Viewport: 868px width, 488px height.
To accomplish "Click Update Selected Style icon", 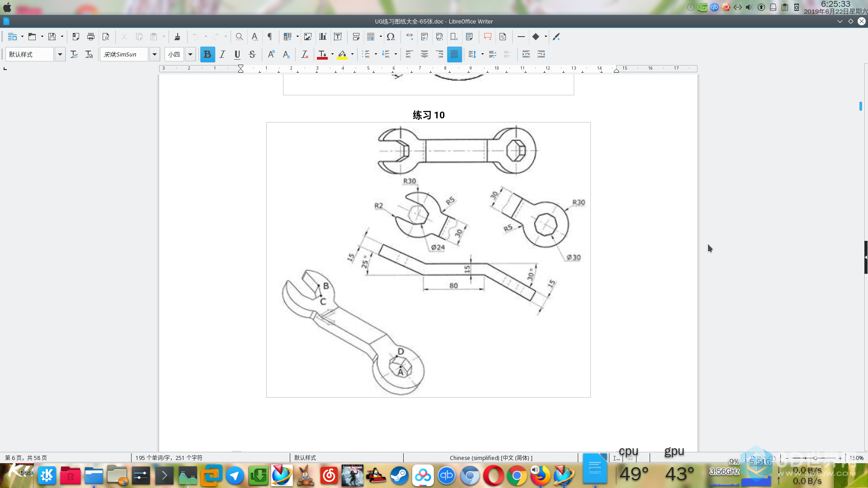I will coord(74,54).
